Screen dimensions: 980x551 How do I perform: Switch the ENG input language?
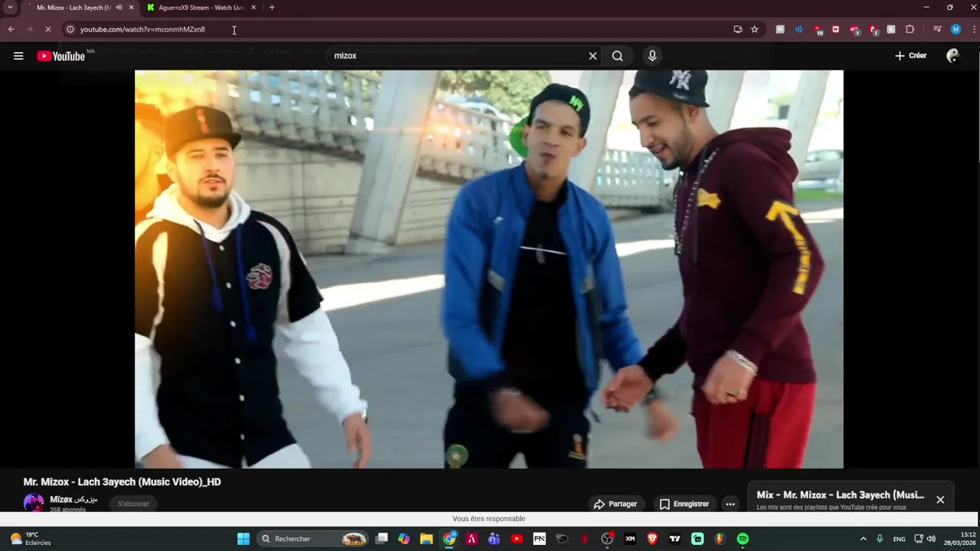tap(899, 539)
